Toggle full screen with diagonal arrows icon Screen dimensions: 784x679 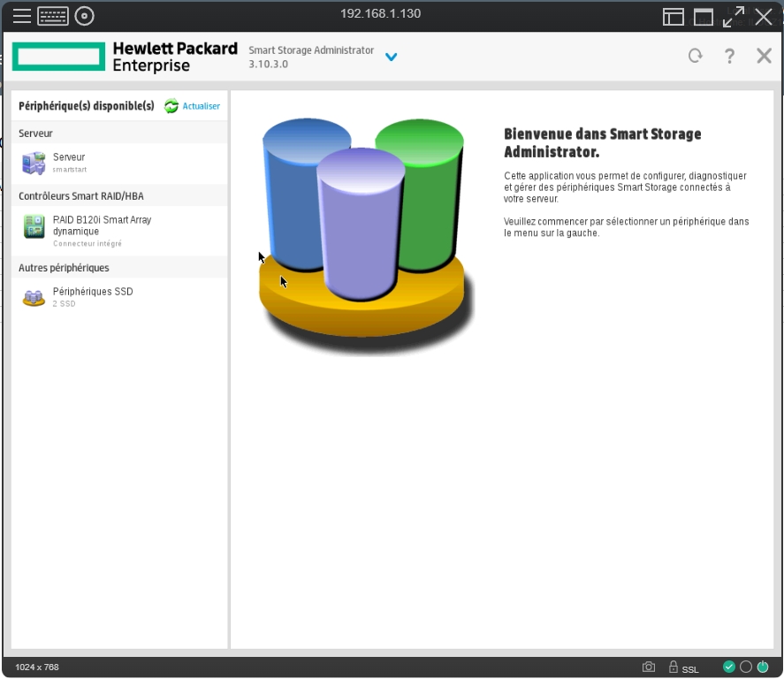734,17
